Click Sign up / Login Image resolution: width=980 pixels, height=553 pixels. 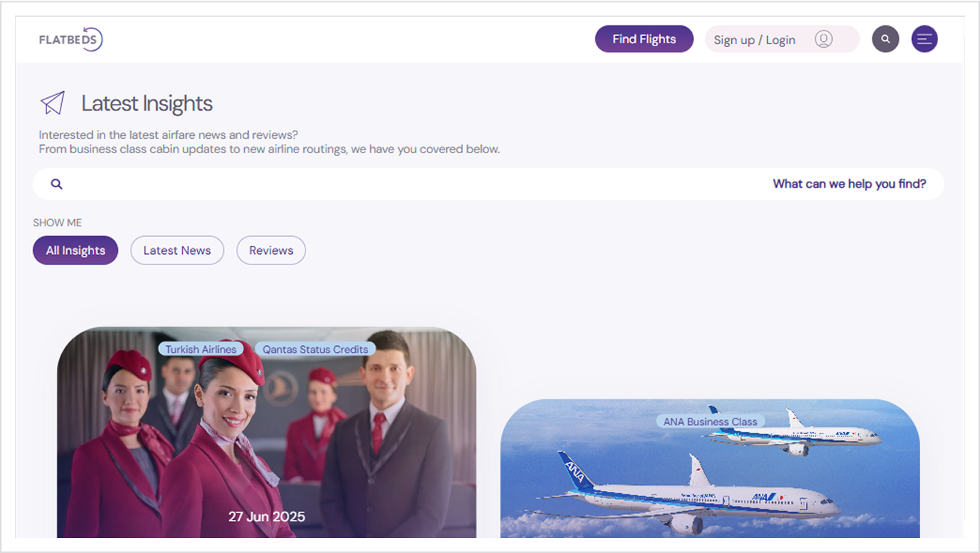(754, 40)
